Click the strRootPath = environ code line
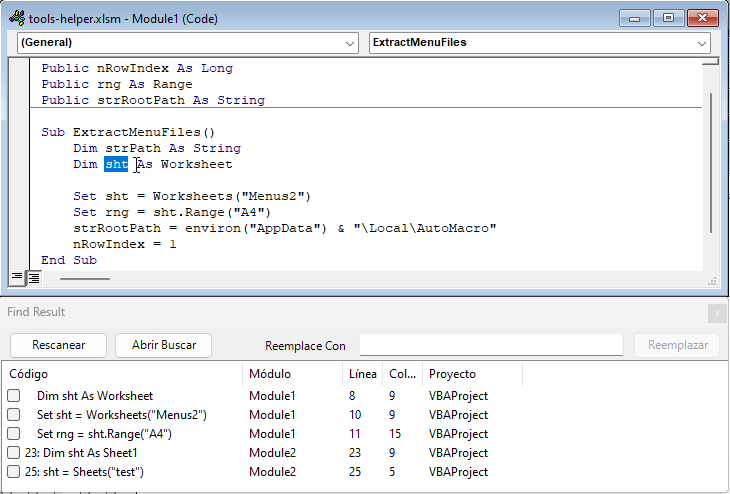730x494 pixels. click(x=284, y=228)
